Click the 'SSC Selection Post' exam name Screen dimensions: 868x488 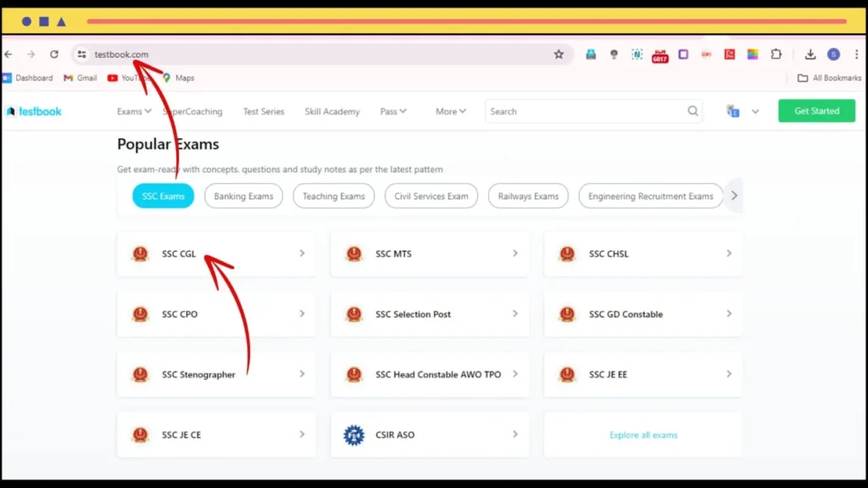(413, 313)
